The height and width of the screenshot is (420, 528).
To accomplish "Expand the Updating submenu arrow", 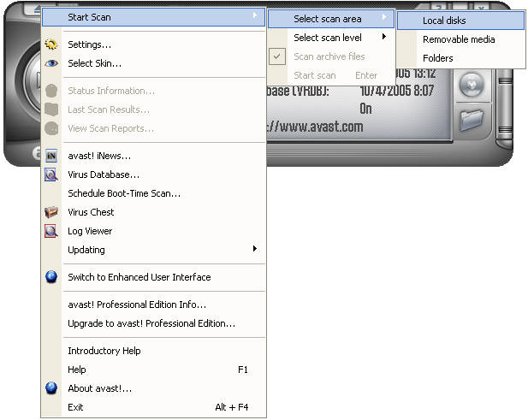I will click(x=255, y=248).
